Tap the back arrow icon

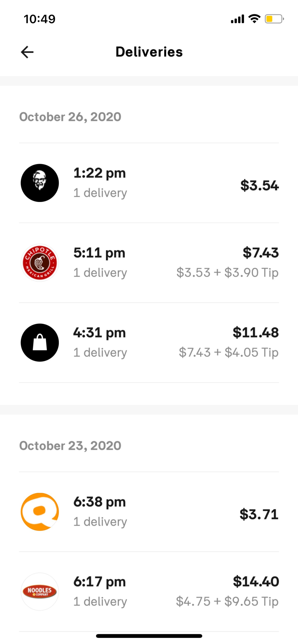click(x=27, y=52)
